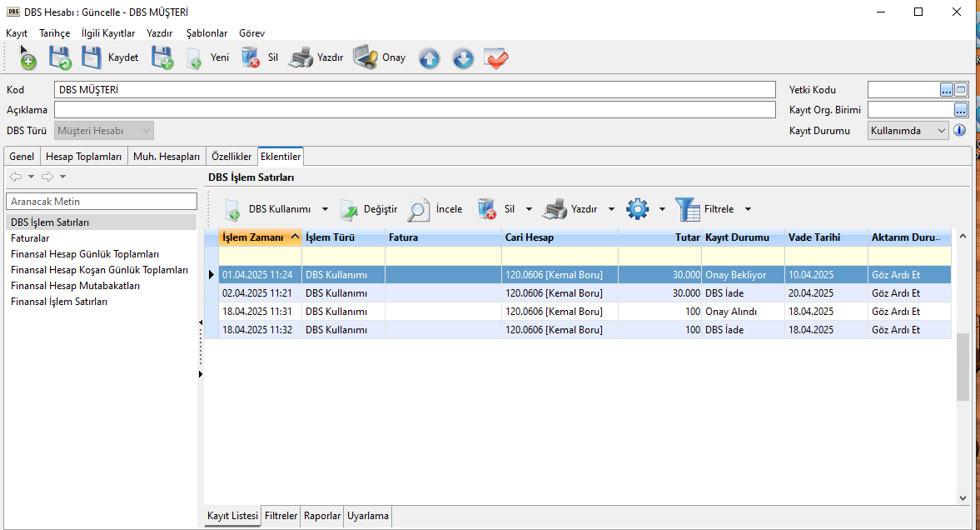Click the Onay approval stamp icon
Viewport: 980px width, 530px height.
tap(365, 57)
